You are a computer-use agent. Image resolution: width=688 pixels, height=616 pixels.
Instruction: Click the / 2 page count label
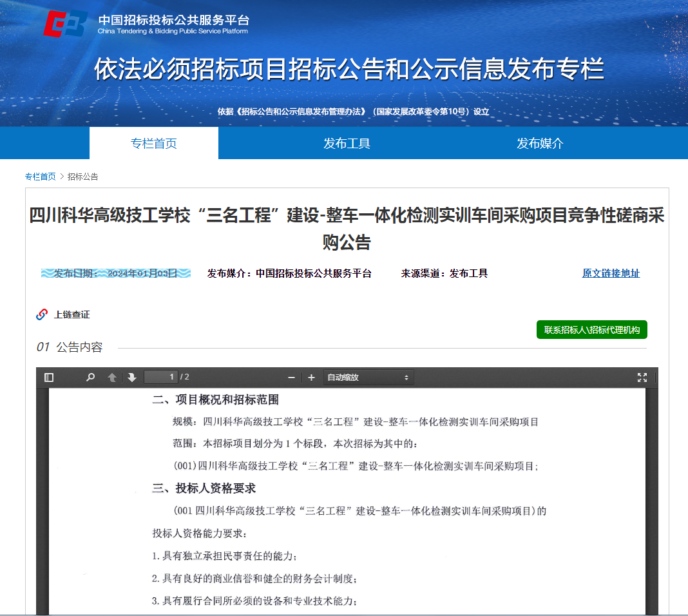point(185,377)
